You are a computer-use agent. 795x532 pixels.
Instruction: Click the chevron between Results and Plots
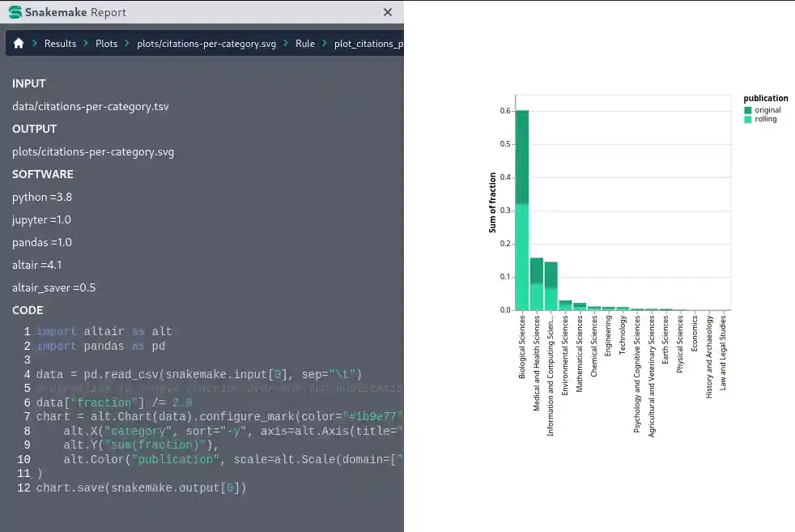click(86, 44)
